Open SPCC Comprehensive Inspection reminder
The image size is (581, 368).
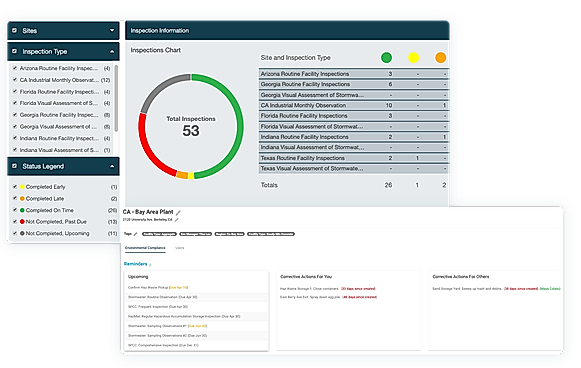pos(163,345)
